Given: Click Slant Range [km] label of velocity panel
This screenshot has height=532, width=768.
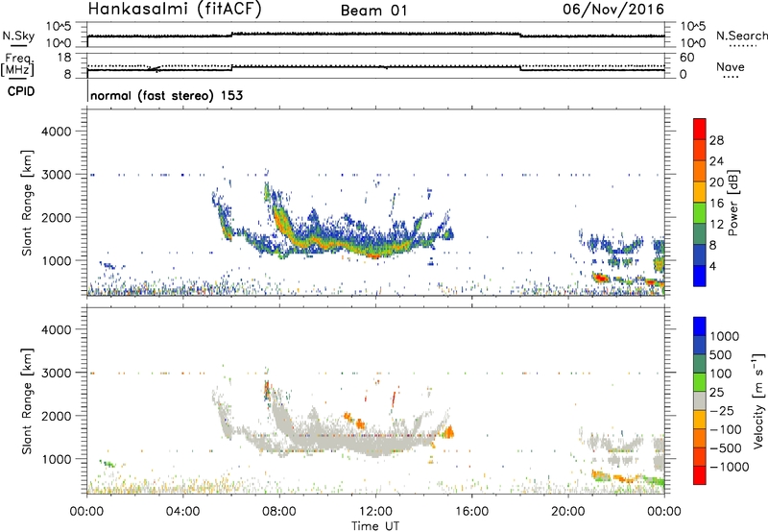Looking at the screenshot, I should [x=27, y=400].
